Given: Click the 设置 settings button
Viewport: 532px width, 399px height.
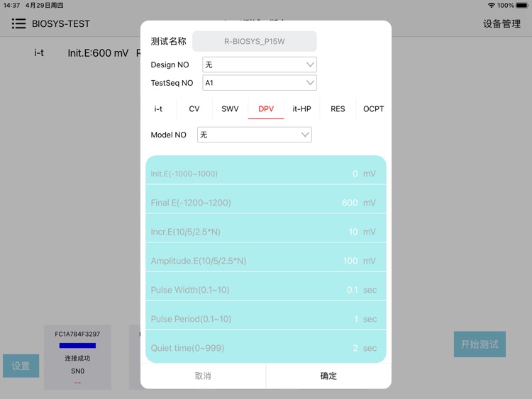Looking at the screenshot, I should [21, 366].
